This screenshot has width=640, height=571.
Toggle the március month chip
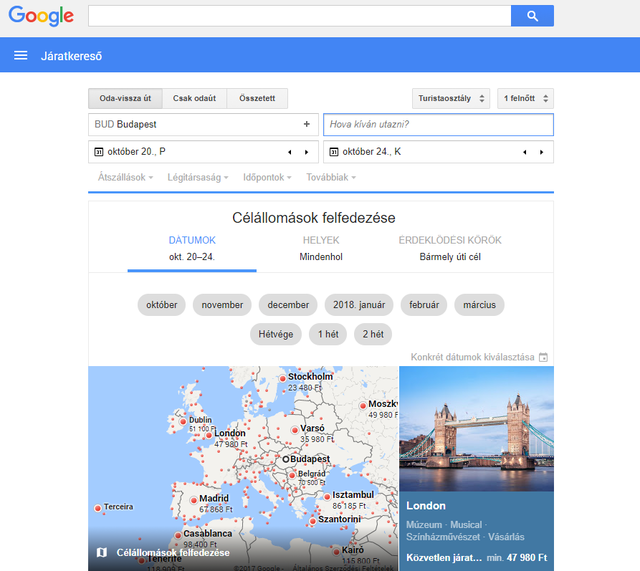click(479, 305)
